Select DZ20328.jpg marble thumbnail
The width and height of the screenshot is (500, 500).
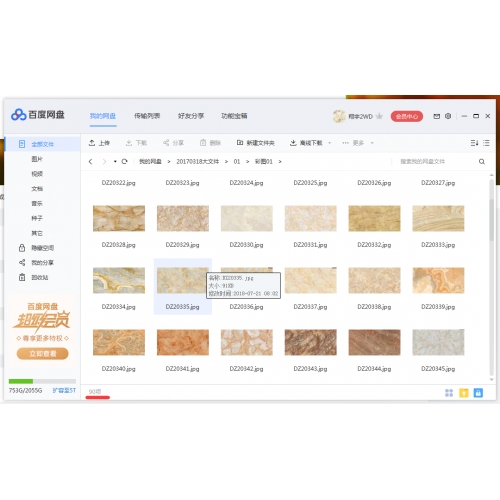coord(119,218)
